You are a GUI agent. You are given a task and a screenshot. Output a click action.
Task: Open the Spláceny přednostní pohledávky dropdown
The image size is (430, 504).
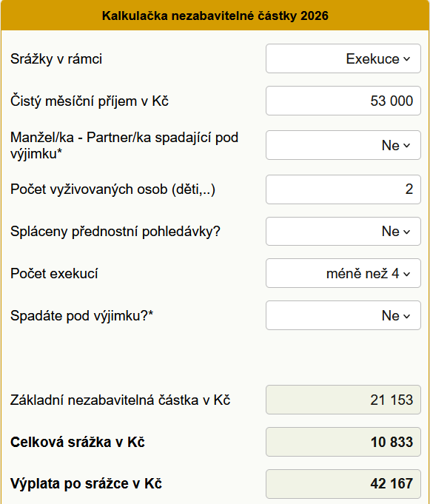pos(343,231)
